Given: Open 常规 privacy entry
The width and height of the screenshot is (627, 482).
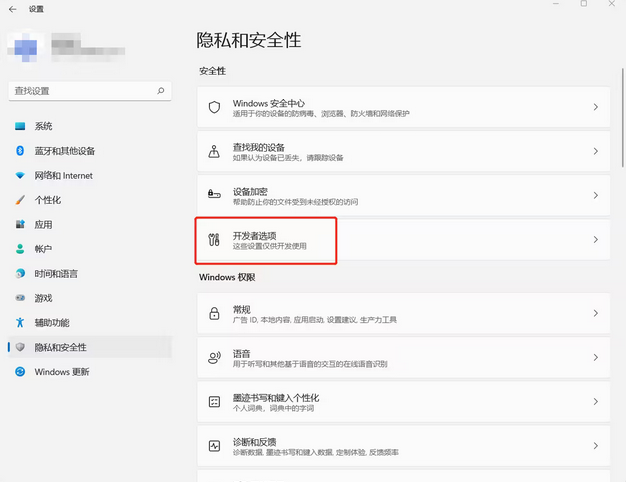Looking at the screenshot, I should [403, 313].
